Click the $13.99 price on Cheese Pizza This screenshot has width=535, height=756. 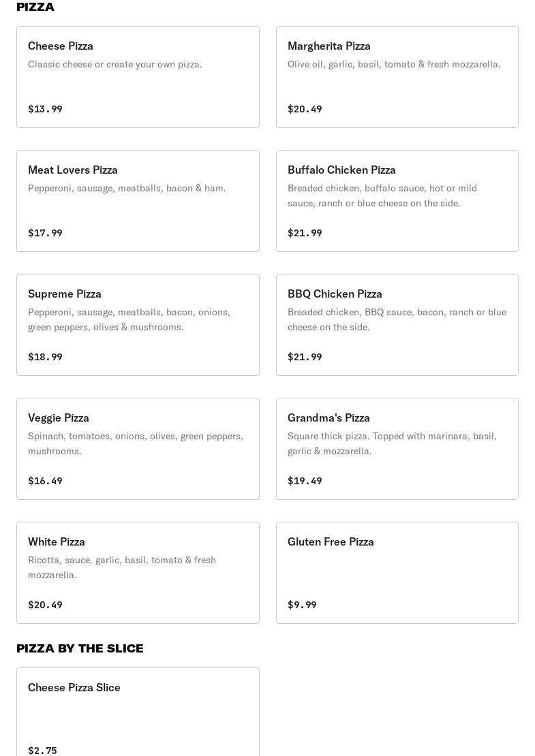pyautogui.click(x=45, y=109)
